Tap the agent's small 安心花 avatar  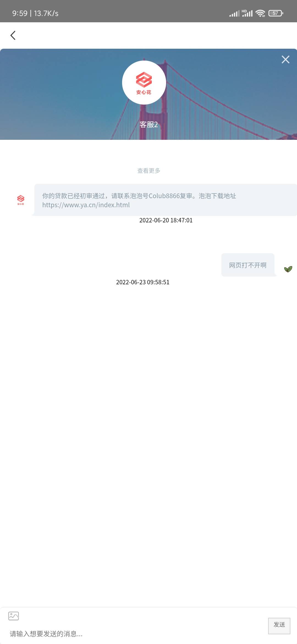[x=21, y=200]
